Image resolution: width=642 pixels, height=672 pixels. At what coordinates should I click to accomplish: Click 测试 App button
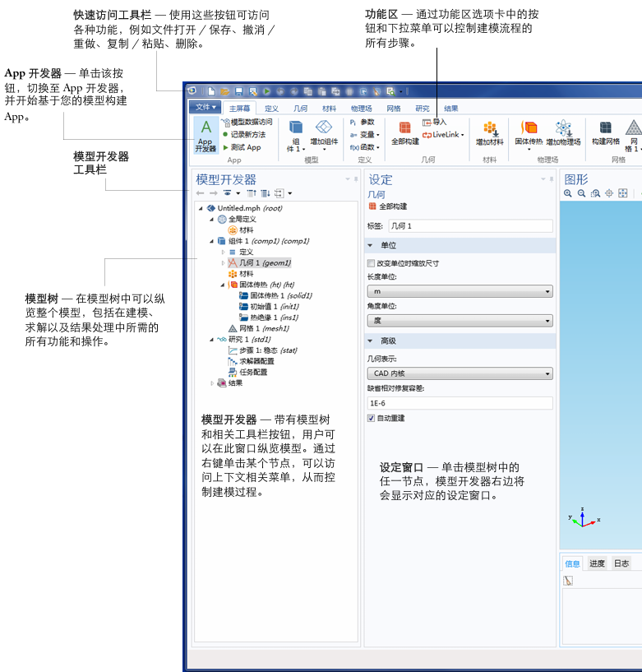pyautogui.click(x=242, y=147)
